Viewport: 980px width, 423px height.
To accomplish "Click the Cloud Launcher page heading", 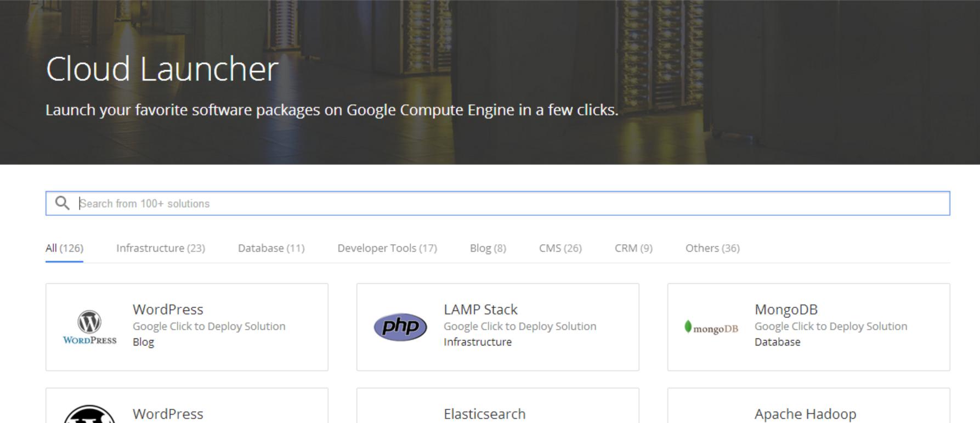I will (162, 69).
